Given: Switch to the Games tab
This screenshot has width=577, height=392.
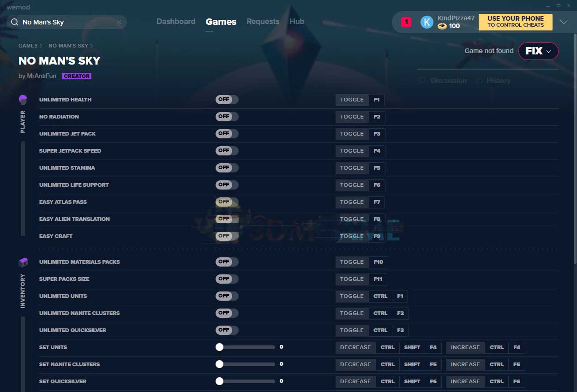Looking at the screenshot, I should (x=221, y=22).
